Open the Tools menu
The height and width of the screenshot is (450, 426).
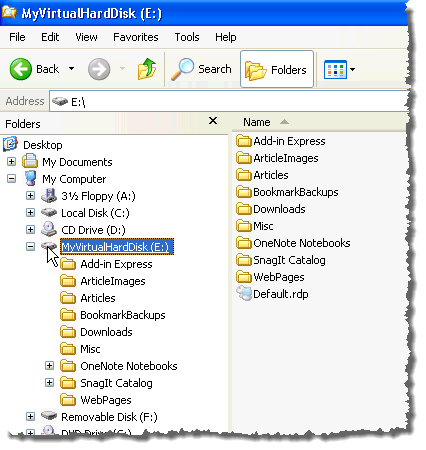point(187,37)
